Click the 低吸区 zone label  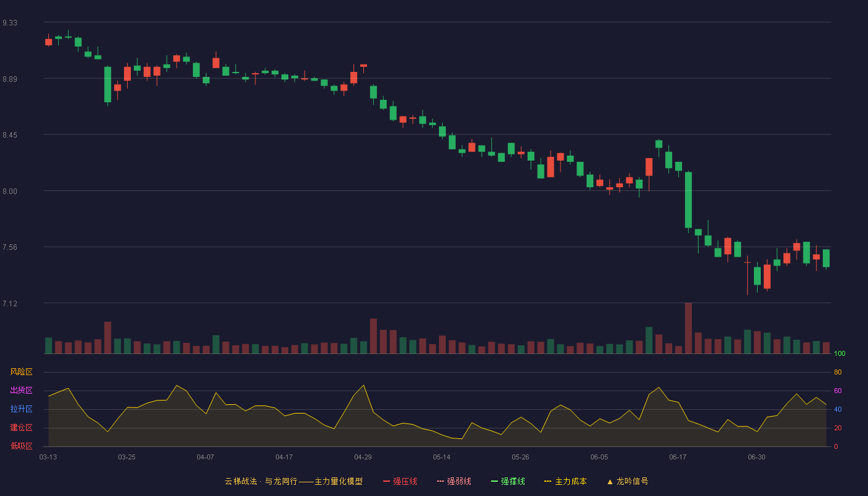pos(21,446)
